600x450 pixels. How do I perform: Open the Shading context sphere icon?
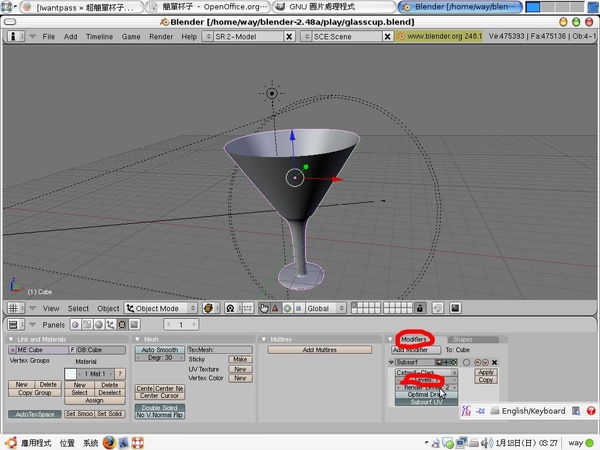99,325
